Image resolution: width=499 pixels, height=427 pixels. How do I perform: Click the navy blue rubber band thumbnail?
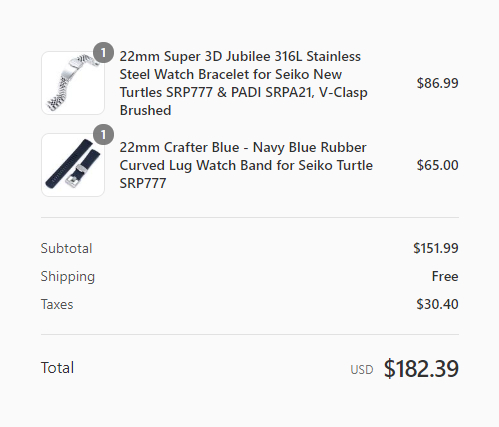tap(73, 165)
